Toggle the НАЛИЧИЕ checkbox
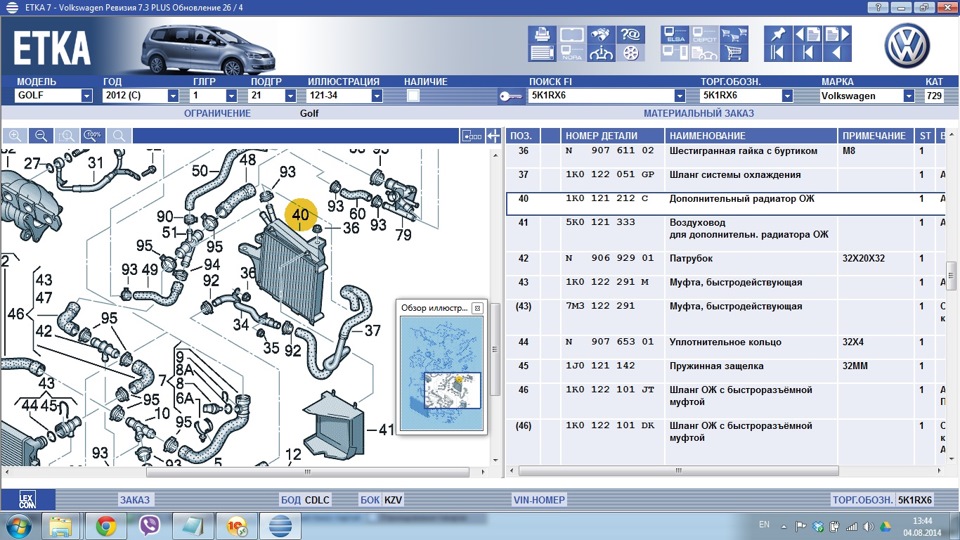The image size is (960, 540). (x=413, y=96)
